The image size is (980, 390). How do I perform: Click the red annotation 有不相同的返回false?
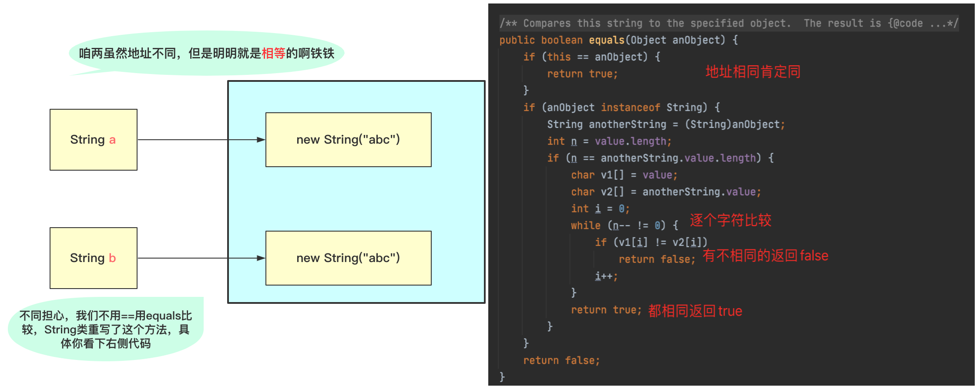tap(765, 256)
